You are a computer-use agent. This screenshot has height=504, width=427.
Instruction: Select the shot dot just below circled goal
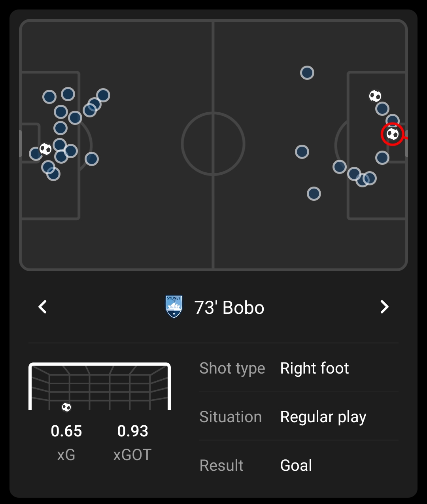pyautogui.click(x=382, y=158)
